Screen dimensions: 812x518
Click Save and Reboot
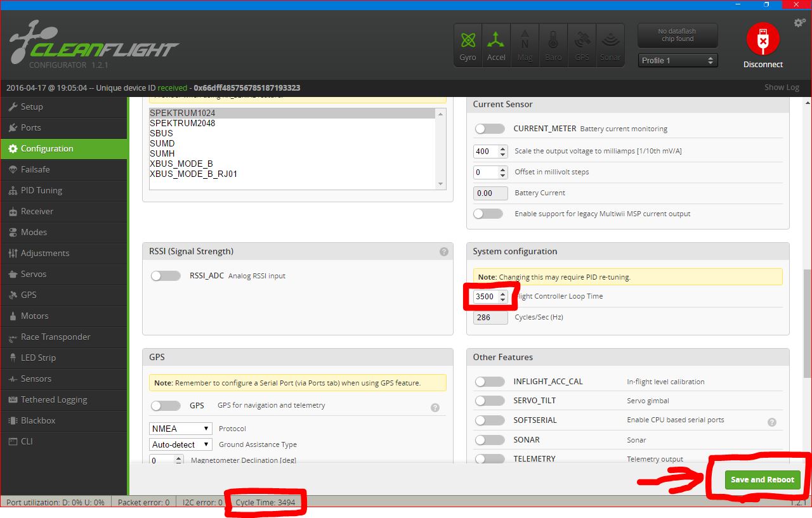pos(763,479)
